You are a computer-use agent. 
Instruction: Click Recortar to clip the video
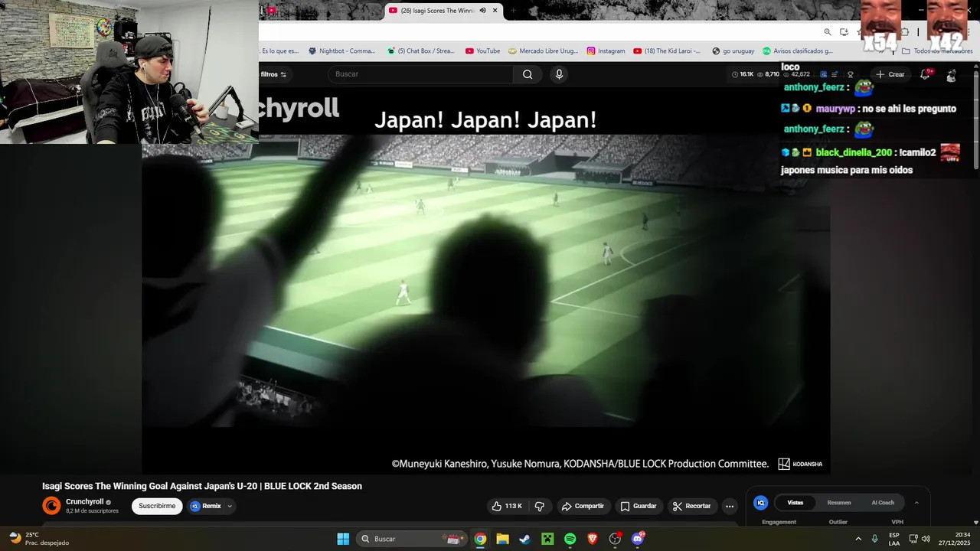point(692,506)
